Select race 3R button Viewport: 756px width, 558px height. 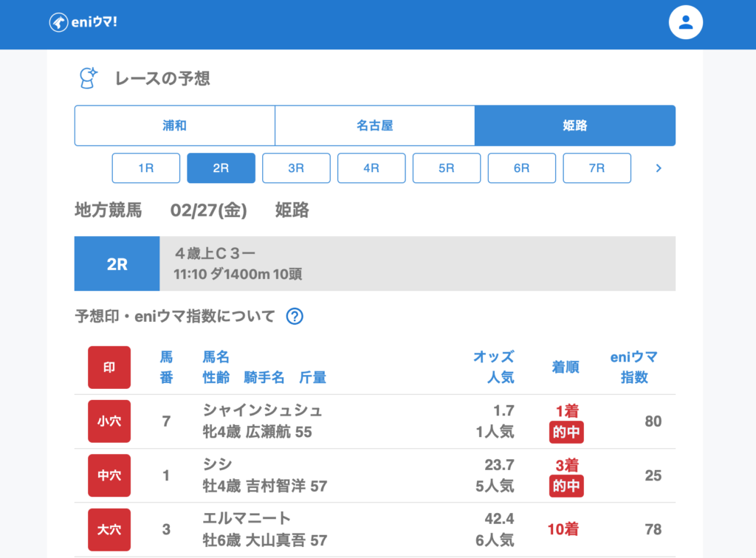click(x=296, y=168)
